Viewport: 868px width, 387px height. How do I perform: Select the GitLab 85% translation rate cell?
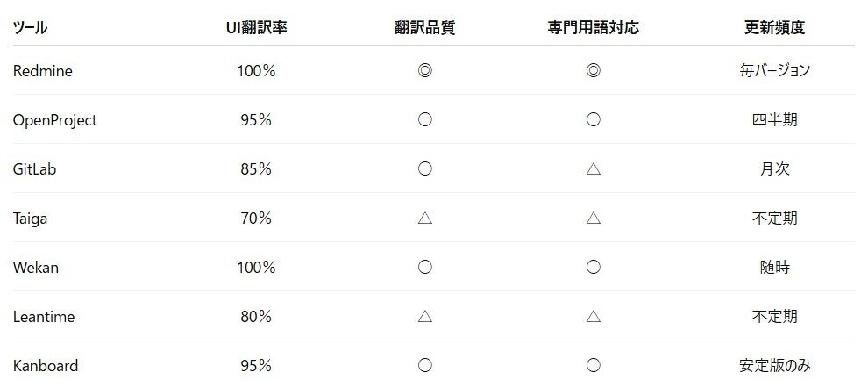point(256,169)
